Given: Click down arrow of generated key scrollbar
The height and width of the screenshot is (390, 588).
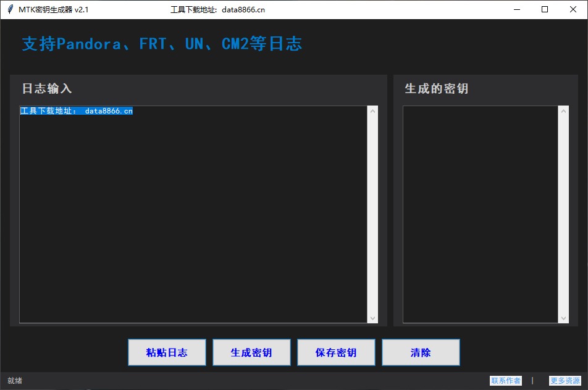Looking at the screenshot, I should click(563, 318).
